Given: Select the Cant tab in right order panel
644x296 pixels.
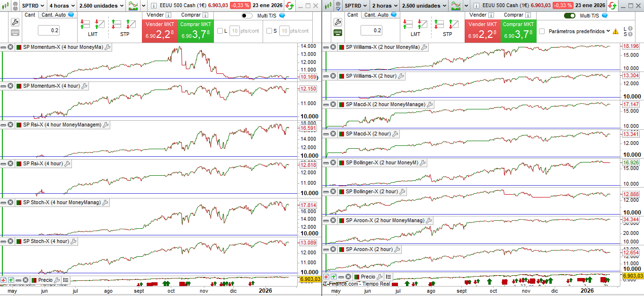Looking at the screenshot, I should [353, 15].
